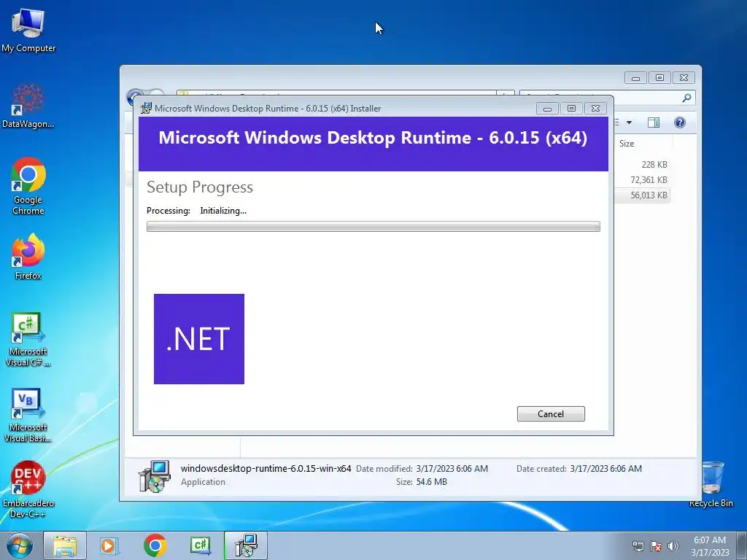
Task: Click the setup progress bar
Action: tap(373, 226)
